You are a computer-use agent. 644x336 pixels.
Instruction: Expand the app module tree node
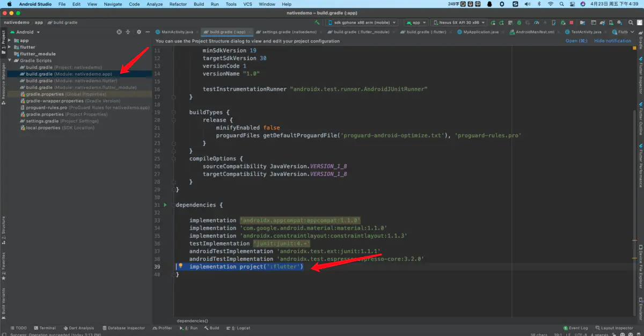10,41
